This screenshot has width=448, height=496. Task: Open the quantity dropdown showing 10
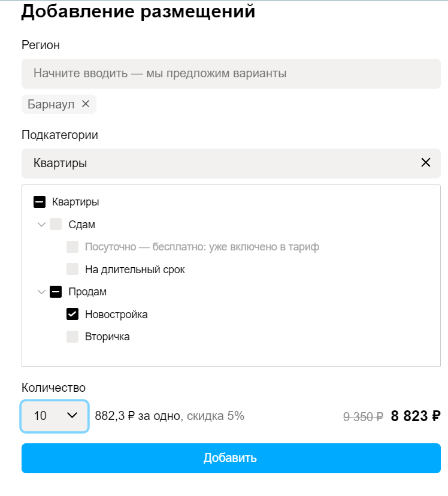pyautogui.click(x=55, y=416)
